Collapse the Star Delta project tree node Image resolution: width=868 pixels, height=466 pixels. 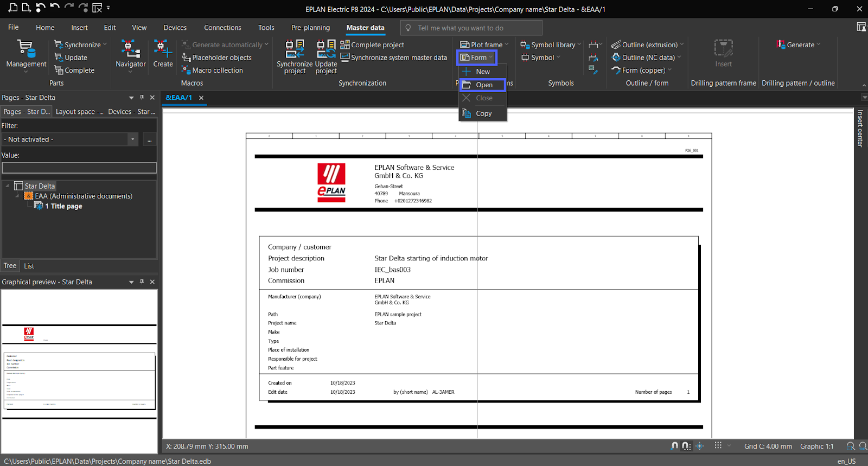coord(7,186)
